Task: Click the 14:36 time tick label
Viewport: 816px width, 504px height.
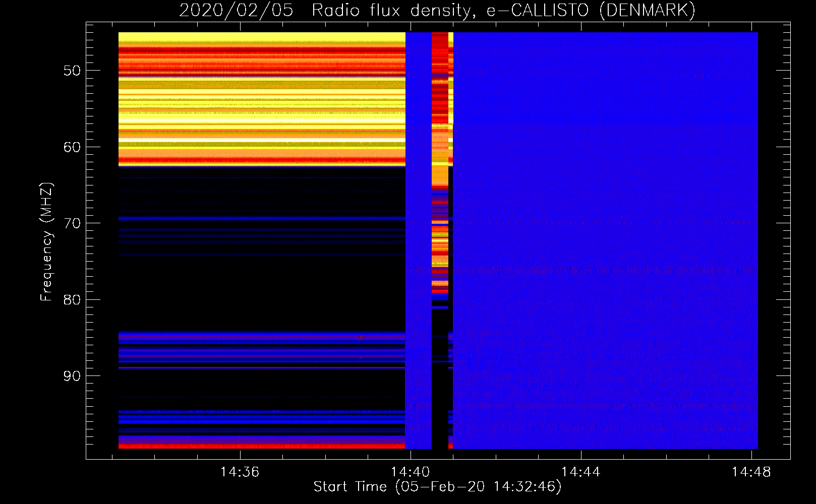Action: (240, 472)
